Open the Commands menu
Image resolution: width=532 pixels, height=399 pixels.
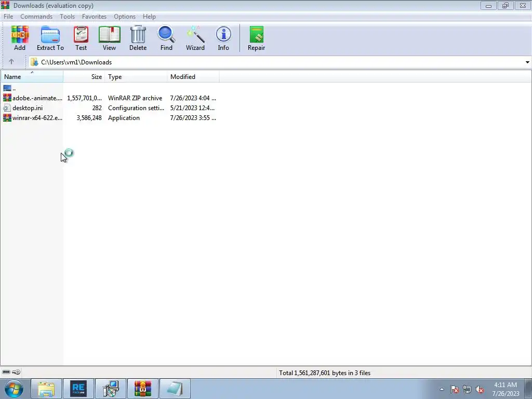pyautogui.click(x=36, y=16)
